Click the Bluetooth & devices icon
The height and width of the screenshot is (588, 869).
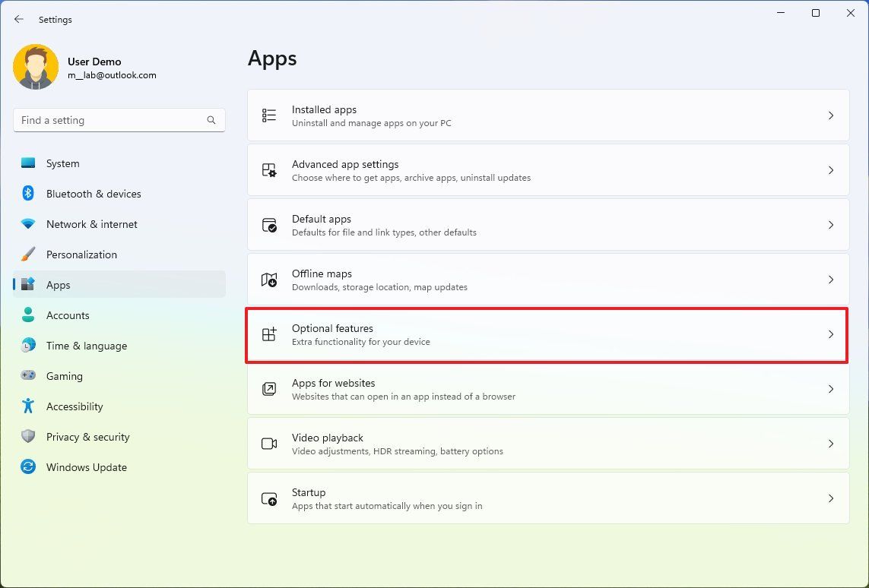29,194
